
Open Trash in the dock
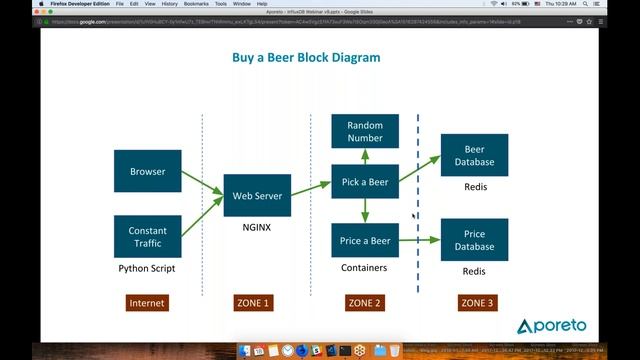pos(394,351)
